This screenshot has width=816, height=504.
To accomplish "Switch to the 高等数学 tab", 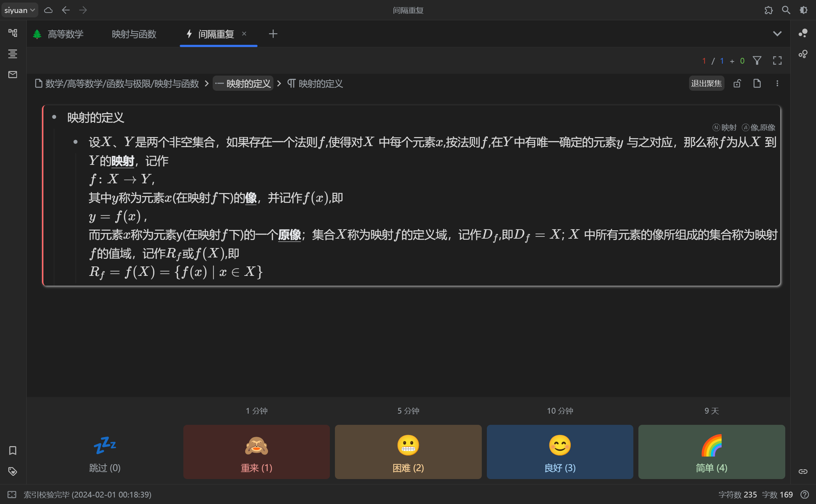I will (66, 34).
